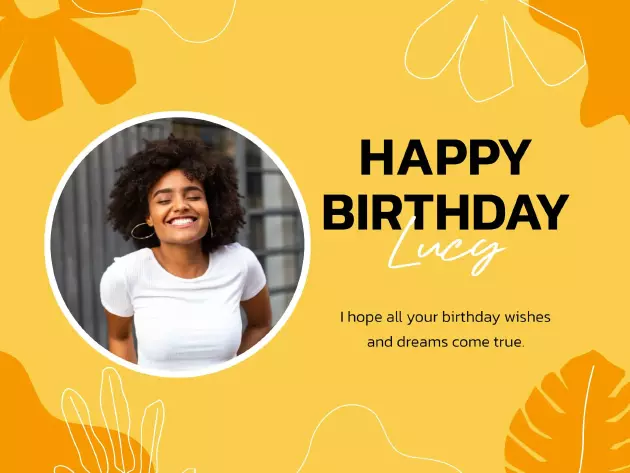Click the HAPPY heading text
Viewport: 630px width, 473px height.
[446, 157]
